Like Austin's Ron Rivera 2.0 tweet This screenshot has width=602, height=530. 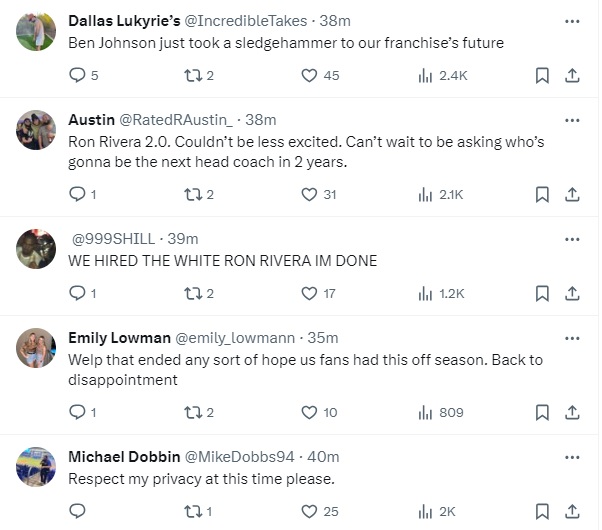coord(309,194)
